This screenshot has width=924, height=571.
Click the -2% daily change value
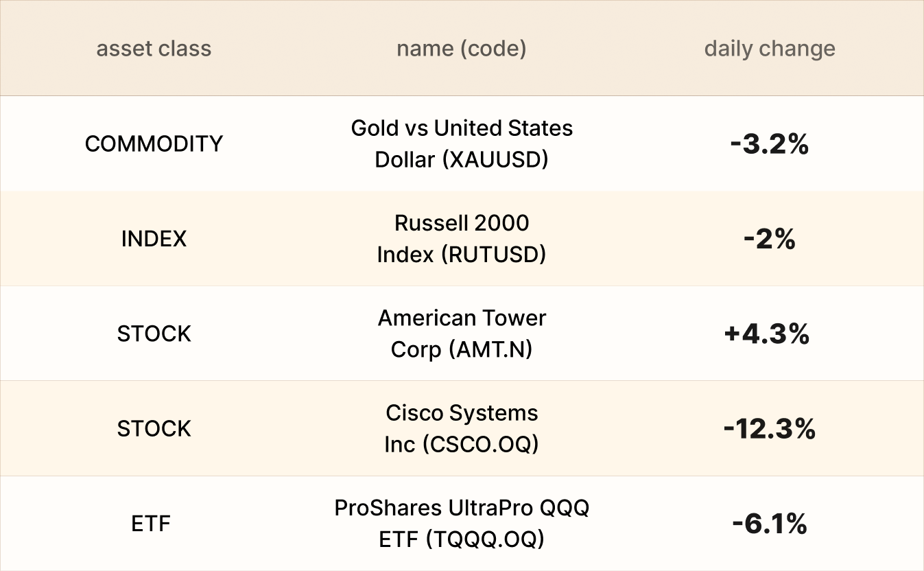pos(769,239)
